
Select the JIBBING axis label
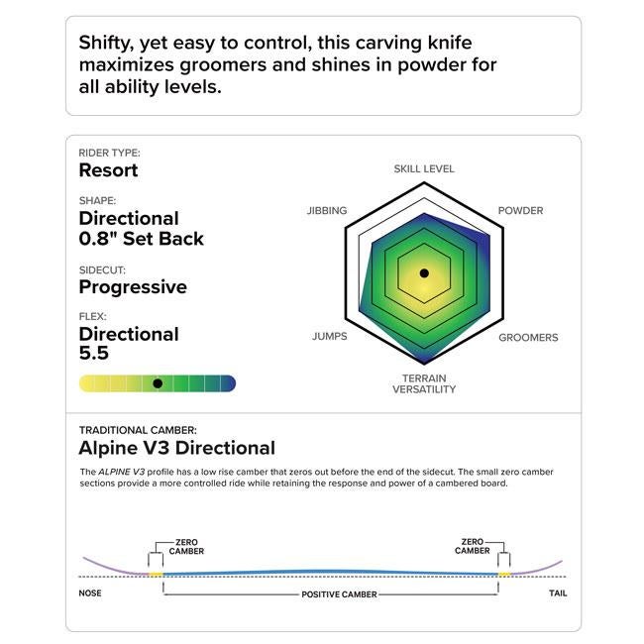coord(327,211)
